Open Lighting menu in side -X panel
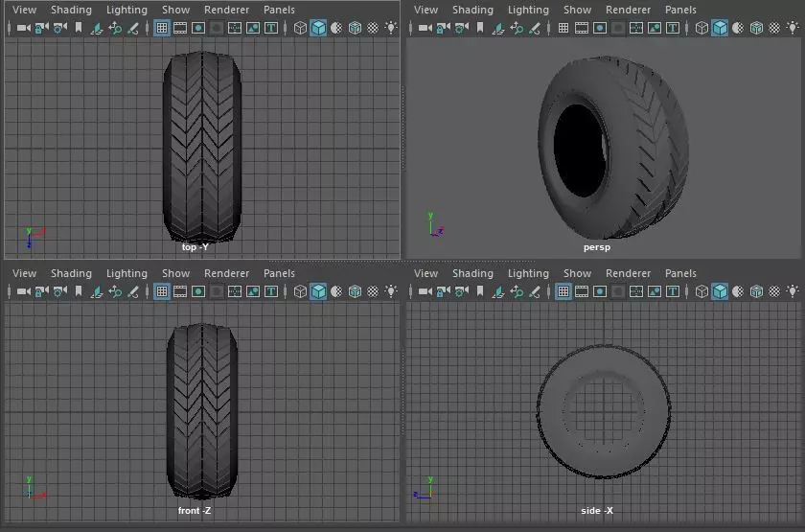The height and width of the screenshot is (532, 805). pos(528,273)
